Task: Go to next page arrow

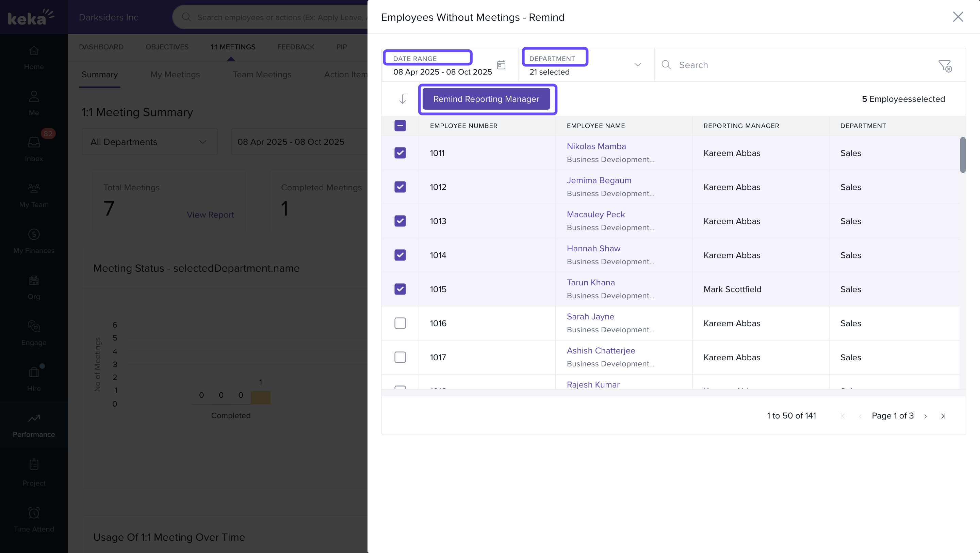Action: coord(925,416)
